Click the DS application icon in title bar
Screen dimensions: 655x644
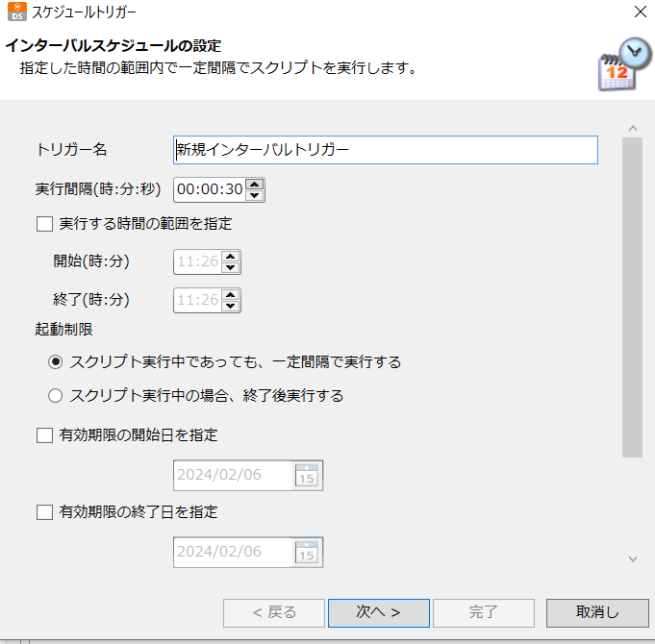(x=16, y=12)
